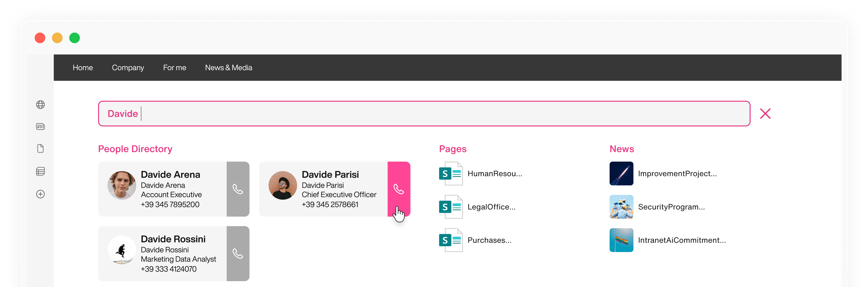868x287 pixels.
Task: Open the list table icon in sidebar
Action: [x=40, y=171]
